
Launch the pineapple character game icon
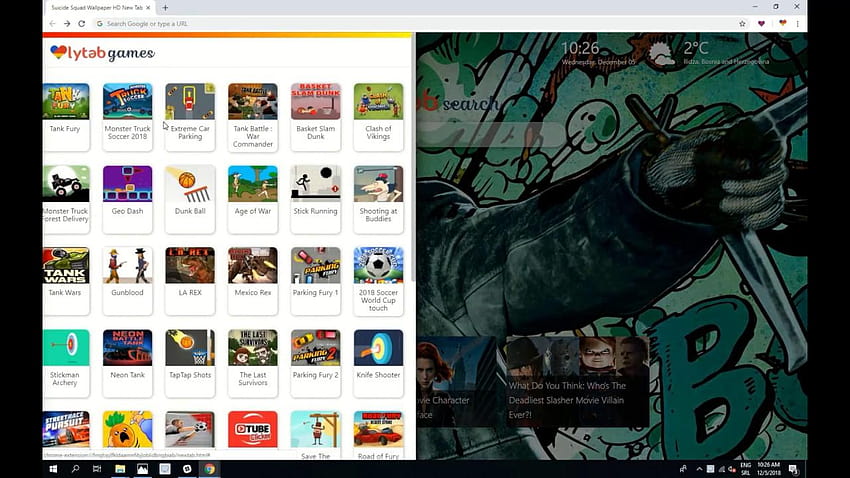(127, 429)
